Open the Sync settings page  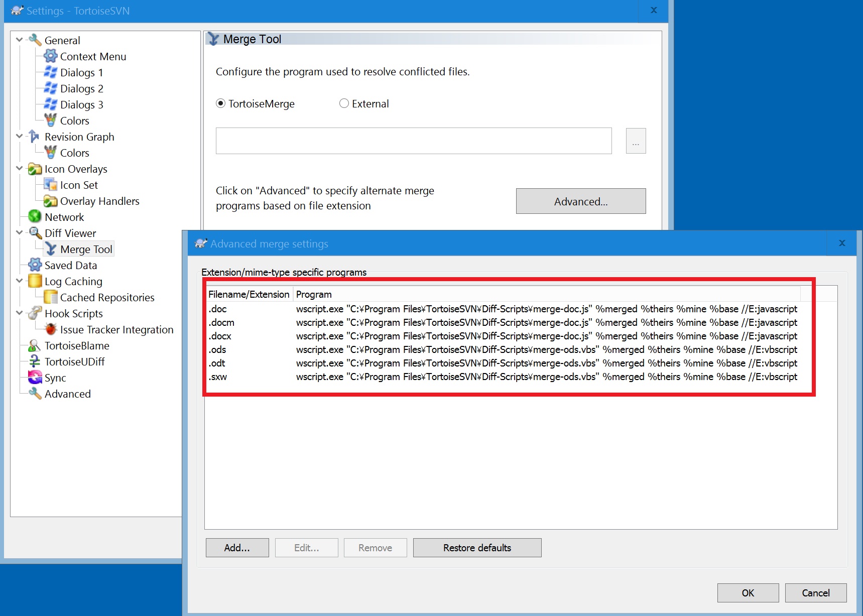click(55, 378)
